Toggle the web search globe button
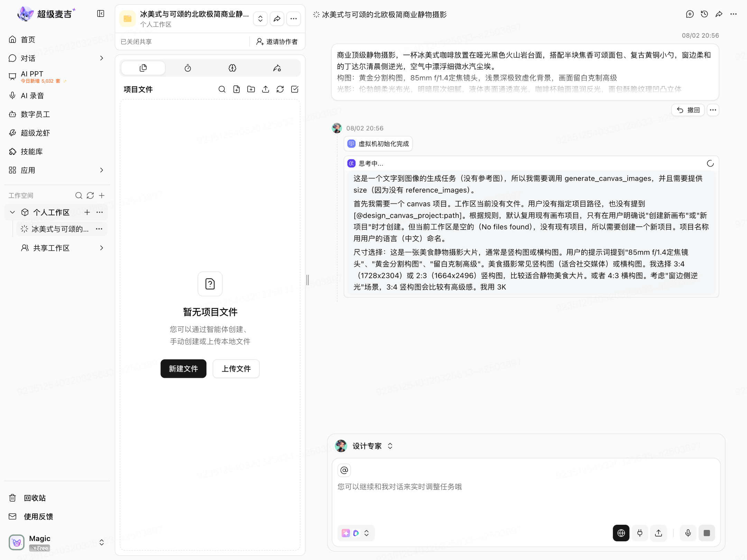This screenshot has height=560, width=747. click(x=621, y=533)
